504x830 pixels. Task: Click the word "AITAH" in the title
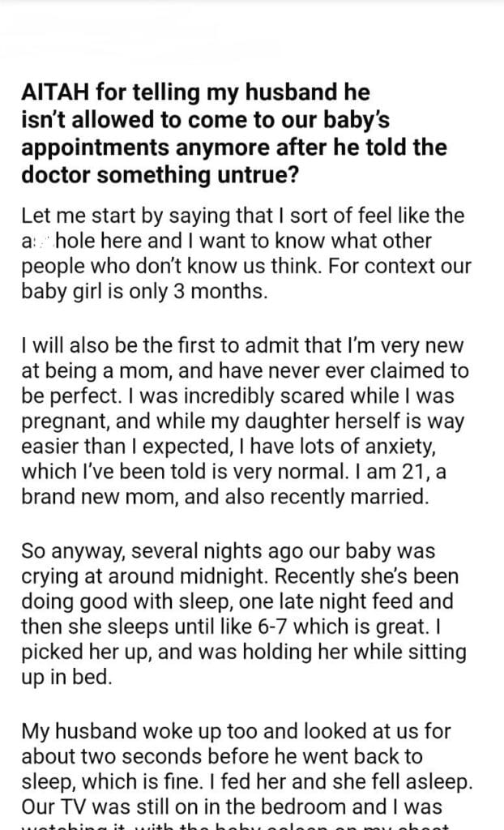point(58,94)
